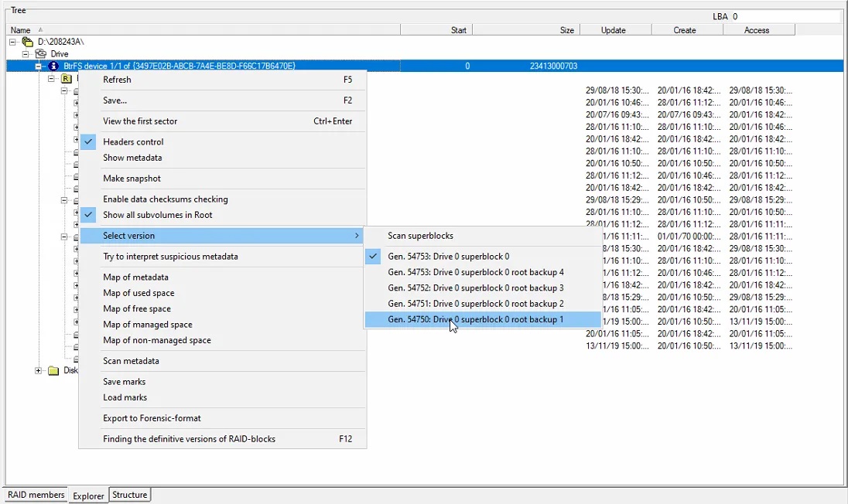This screenshot has width=848, height=504.
Task: Toggle Headers control checkmark option
Action: pyautogui.click(x=133, y=141)
